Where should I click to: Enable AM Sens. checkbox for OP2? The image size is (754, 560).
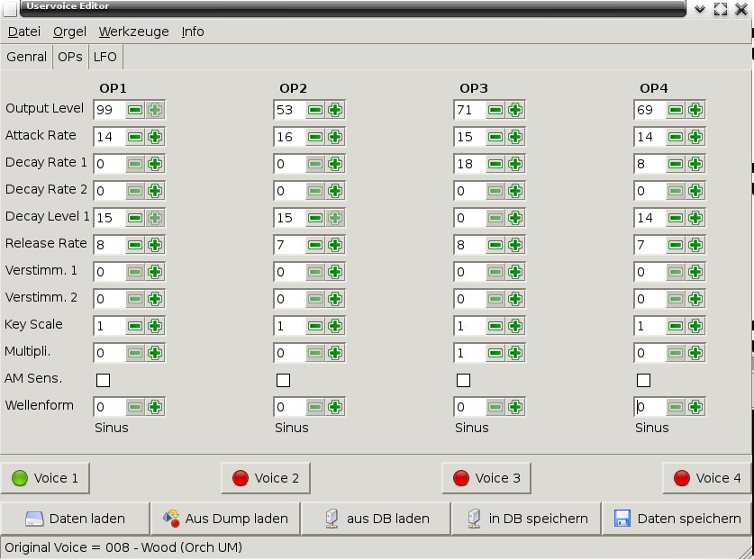coord(283,380)
